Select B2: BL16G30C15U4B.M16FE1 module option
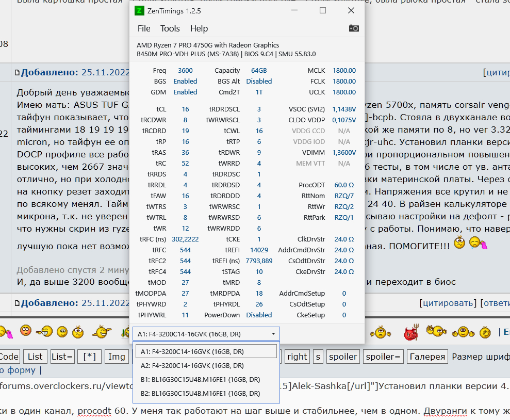The image size is (510, 420). [206, 394]
